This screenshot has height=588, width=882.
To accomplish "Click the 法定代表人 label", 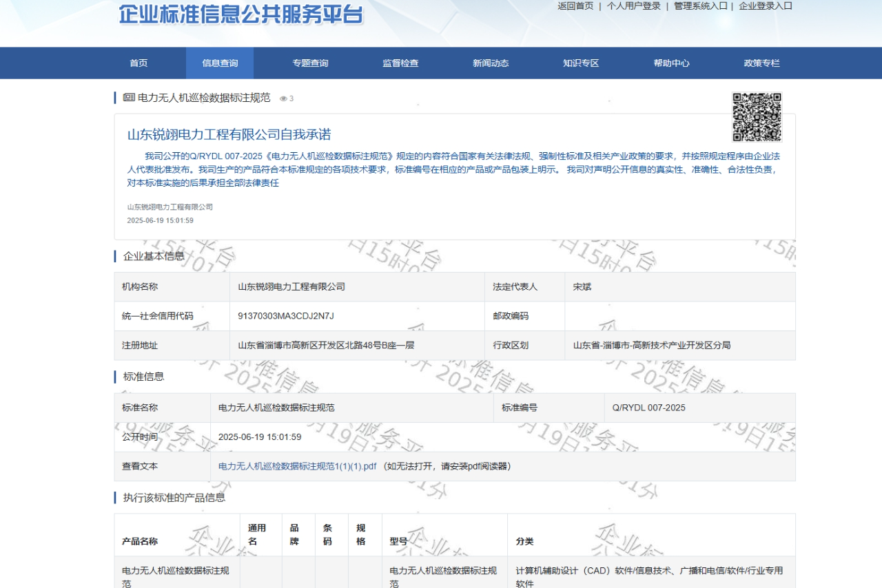I will tap(515, 286).
